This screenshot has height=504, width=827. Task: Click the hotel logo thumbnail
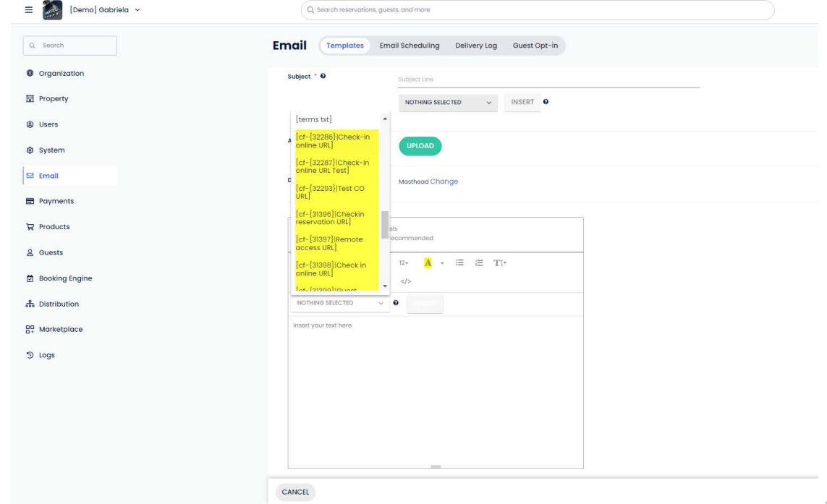[51, 10]
